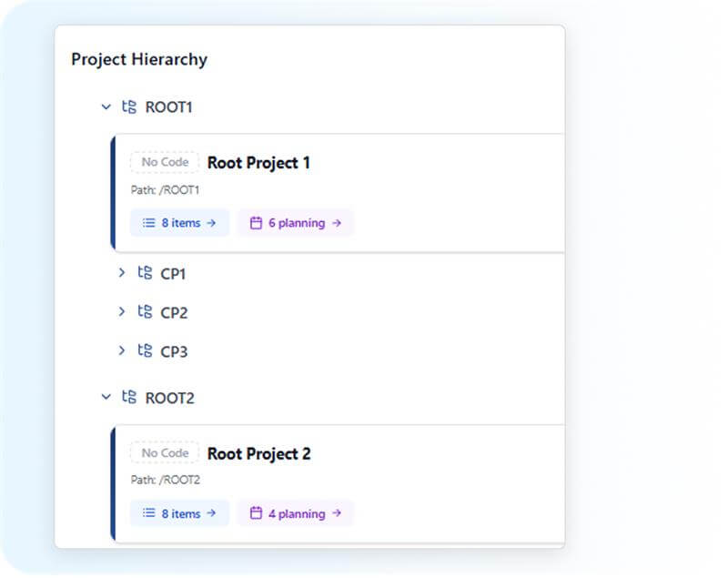This screenshot has height=578, width=728.
Task: Click the CP1 hierarchy icon
Action: point(145,272)
